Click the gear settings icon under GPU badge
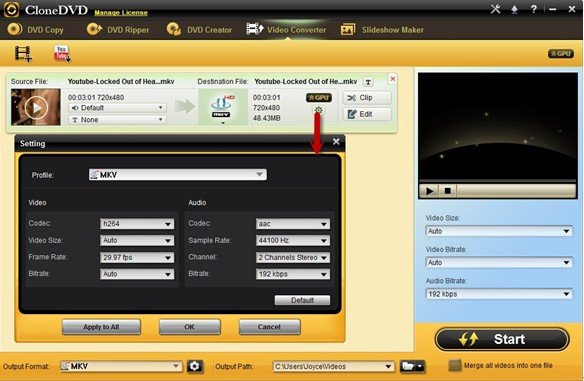The height and width of the screenshot is (381, 584). tap(318, 110)
